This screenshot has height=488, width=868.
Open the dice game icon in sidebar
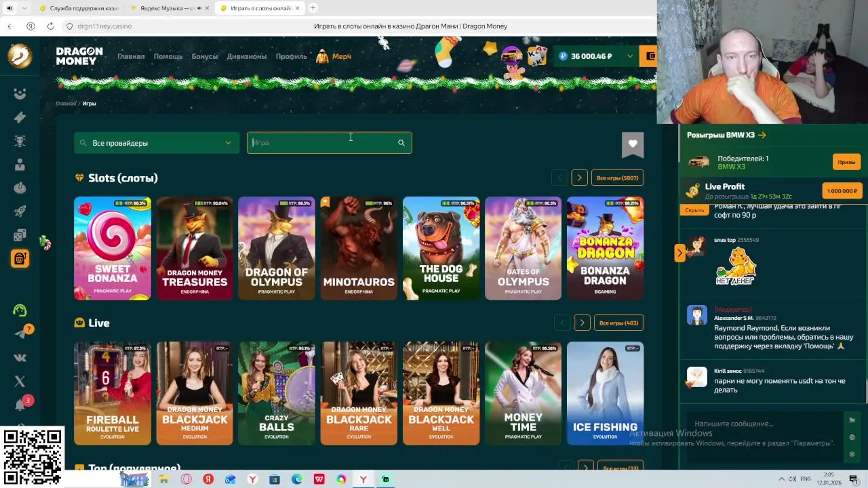(20, 235)
